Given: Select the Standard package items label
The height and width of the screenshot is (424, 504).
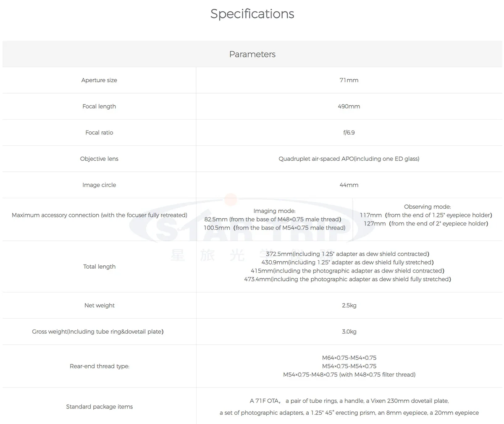Looking at the screenshot, I should (99, 406).
